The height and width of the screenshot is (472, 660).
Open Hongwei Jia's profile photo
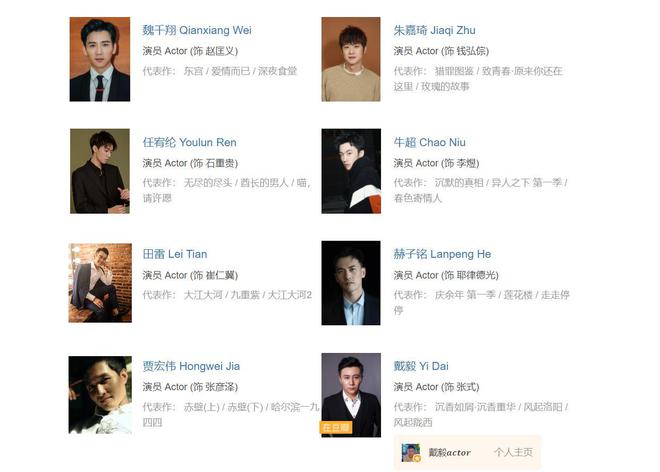tap(100, 395)
